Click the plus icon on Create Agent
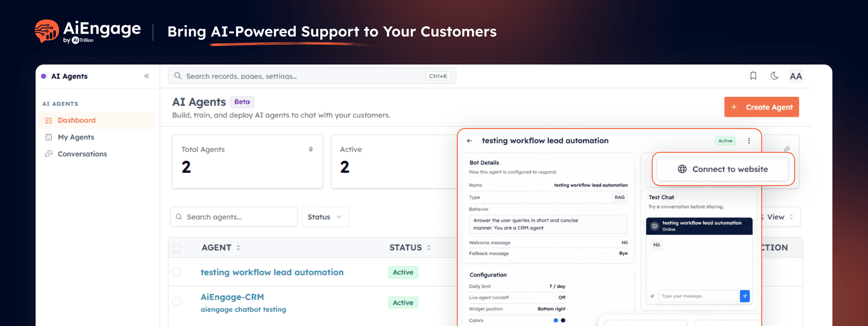868x326 pixels. pos(734,107)
